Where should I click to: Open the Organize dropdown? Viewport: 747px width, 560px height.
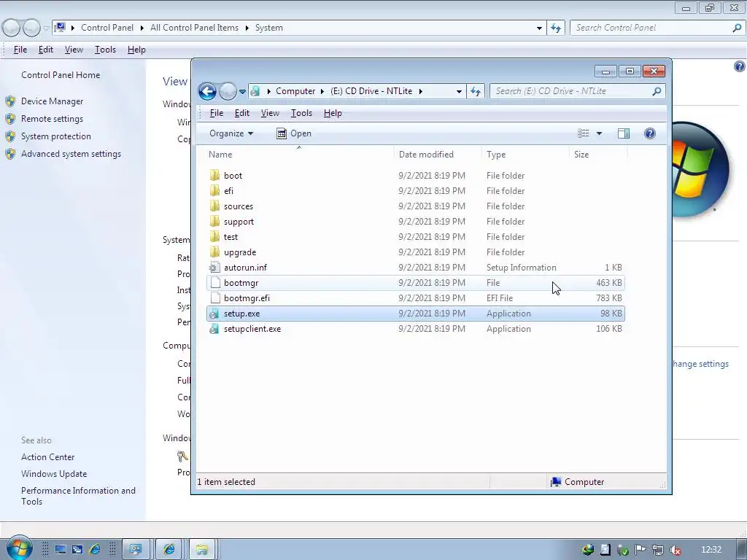231,133
